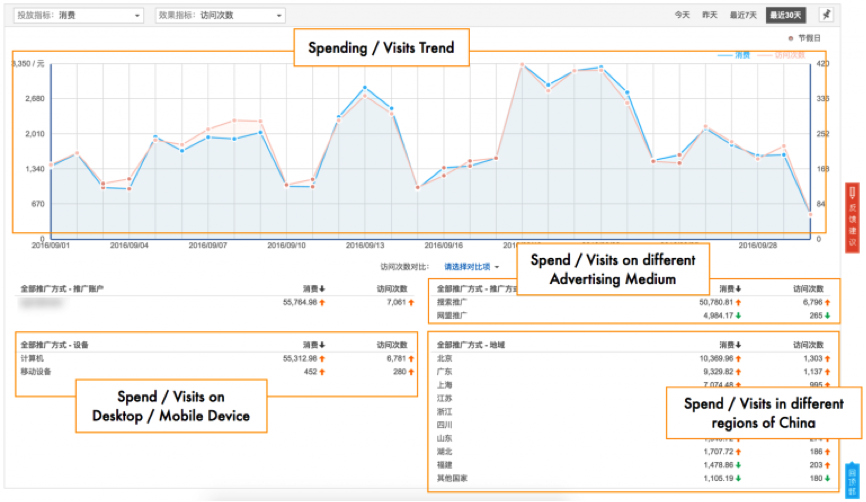Screen dimensions: 866x502
Task: Click the 计算机 device row
Action: pyautogui.click(x=31, y=358)
